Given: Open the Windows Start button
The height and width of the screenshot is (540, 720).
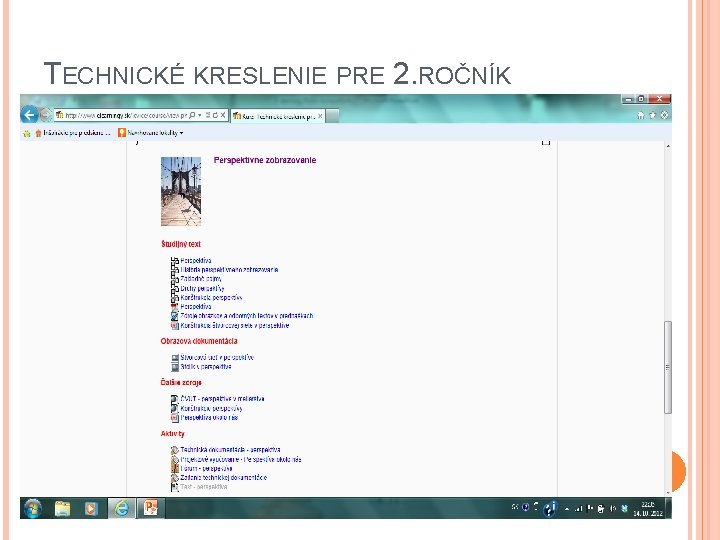Looking at the screenshot, I should click(33, 508).
